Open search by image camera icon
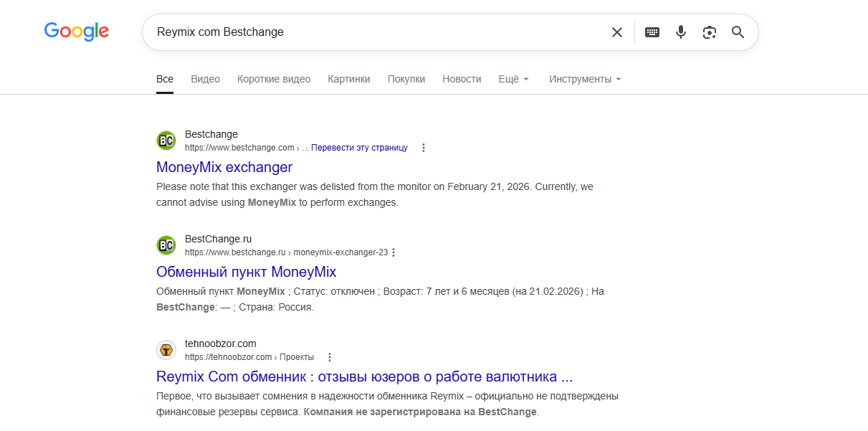The width and height of the screenshot is (868, 431). [710, 32]
